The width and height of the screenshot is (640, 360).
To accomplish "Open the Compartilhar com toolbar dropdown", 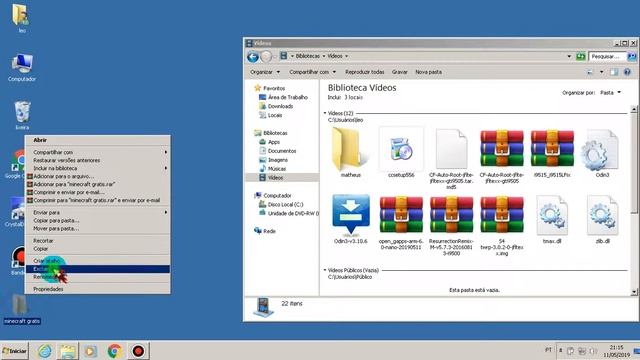I will coord(313,72).
